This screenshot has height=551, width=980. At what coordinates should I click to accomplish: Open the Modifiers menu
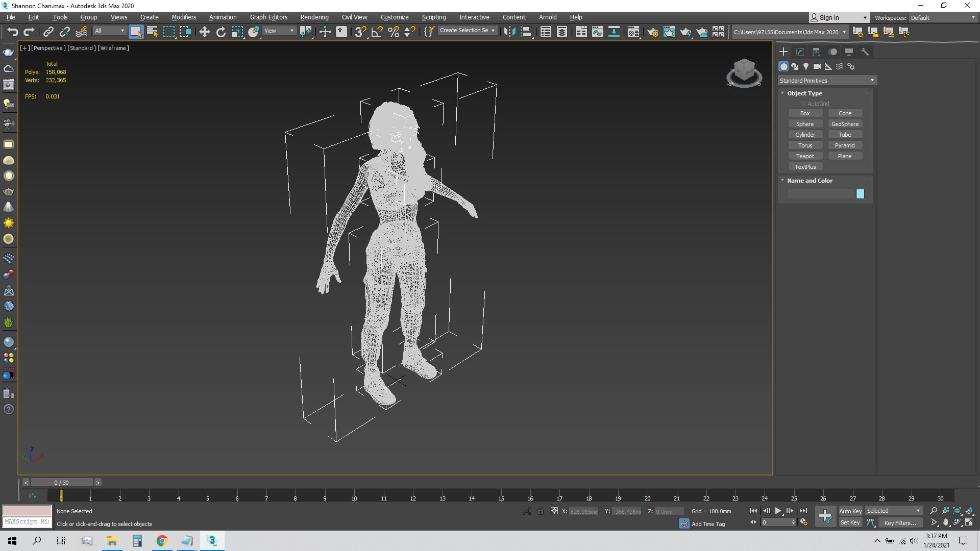click(x=184, y=17)
